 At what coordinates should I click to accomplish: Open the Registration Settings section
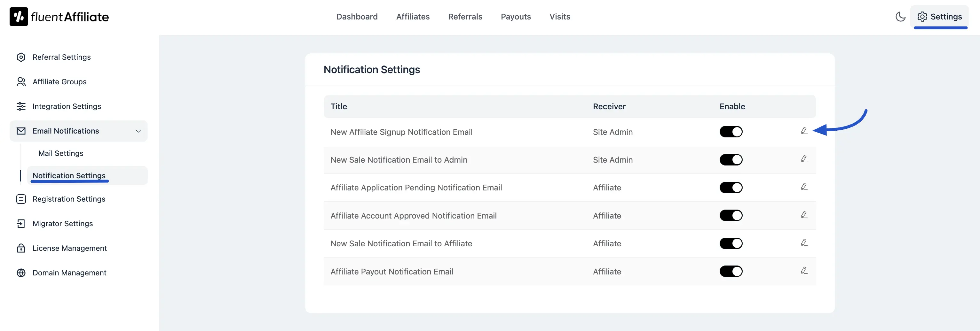(68, 199)
